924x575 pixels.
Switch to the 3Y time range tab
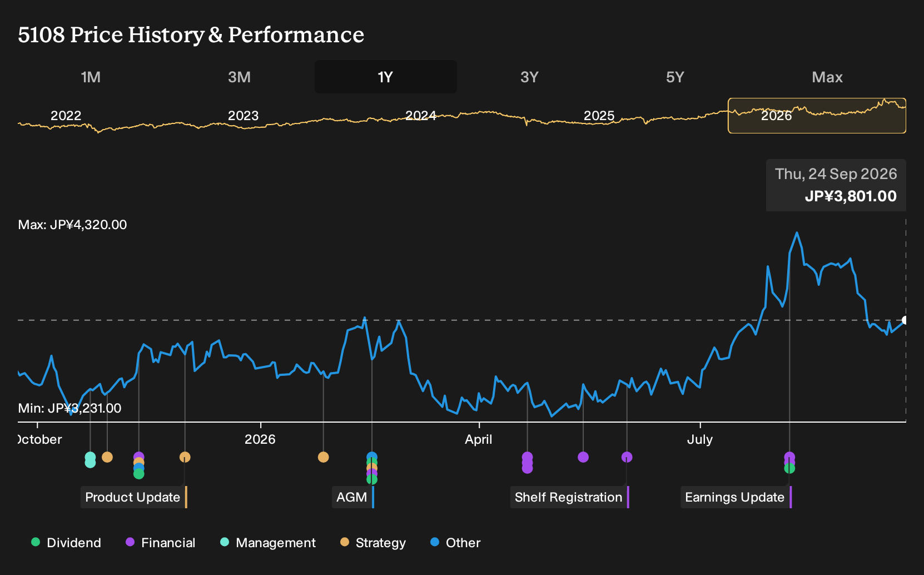coord(529,77)
